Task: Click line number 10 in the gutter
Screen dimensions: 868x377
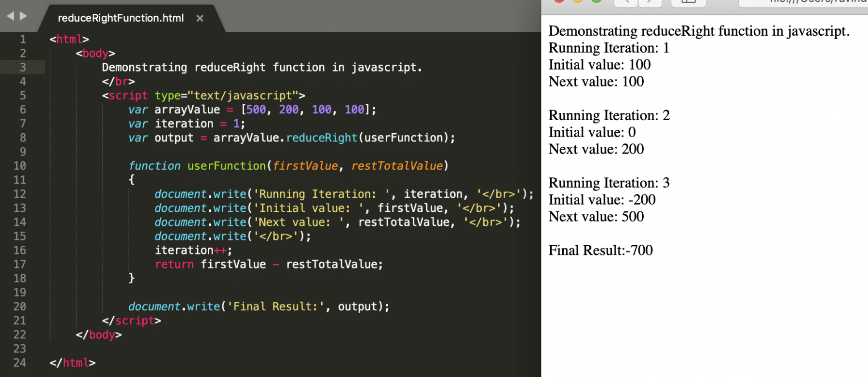Action: coord(20,166)
